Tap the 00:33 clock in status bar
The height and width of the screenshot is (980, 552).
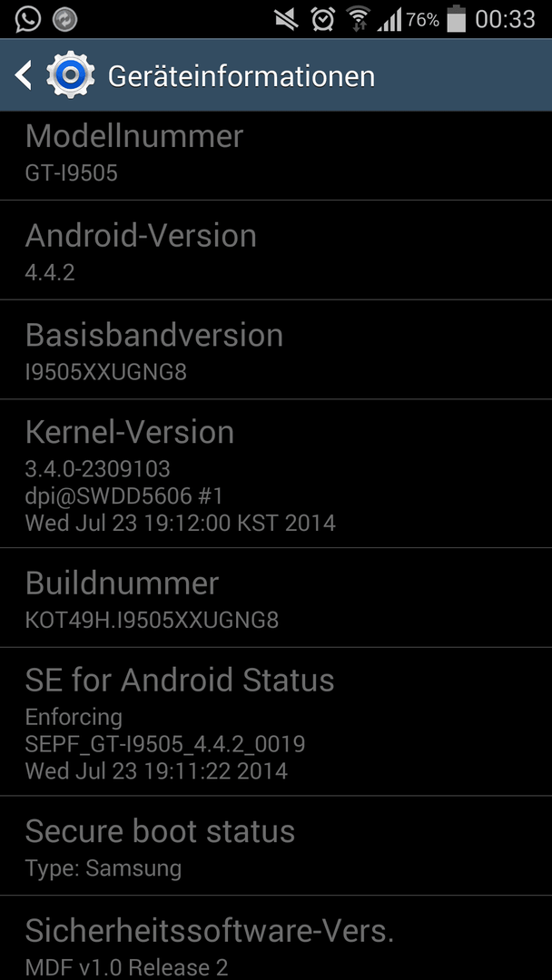[x=505, y=19]
